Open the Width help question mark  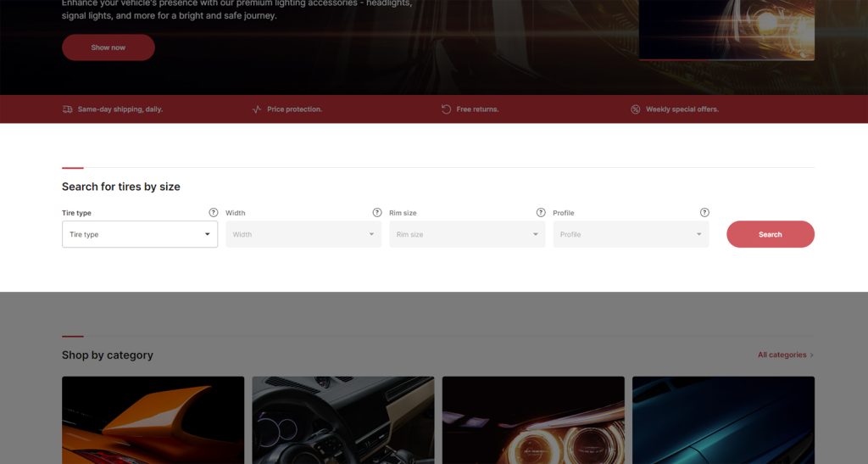pos(377,213)
